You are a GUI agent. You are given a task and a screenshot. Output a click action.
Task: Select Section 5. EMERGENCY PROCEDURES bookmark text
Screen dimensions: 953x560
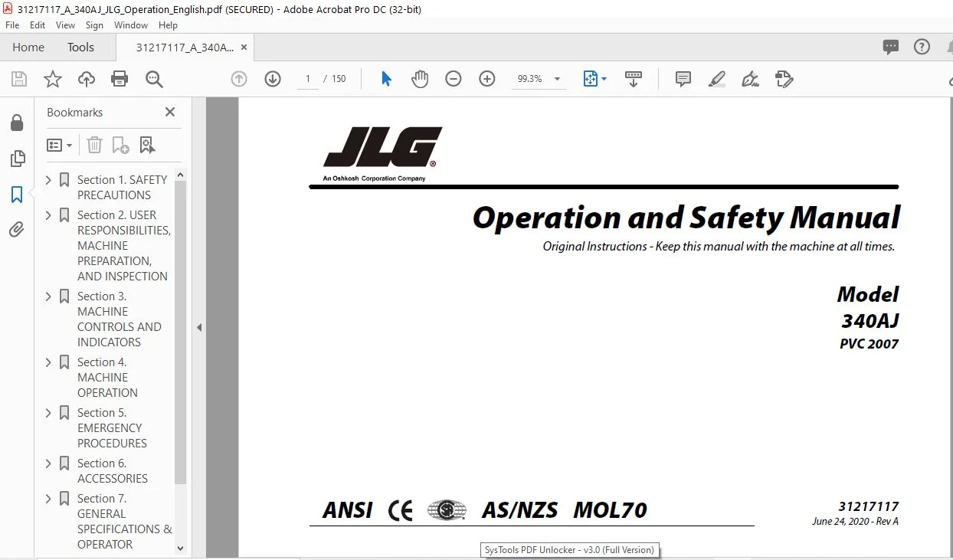[112, 427]
